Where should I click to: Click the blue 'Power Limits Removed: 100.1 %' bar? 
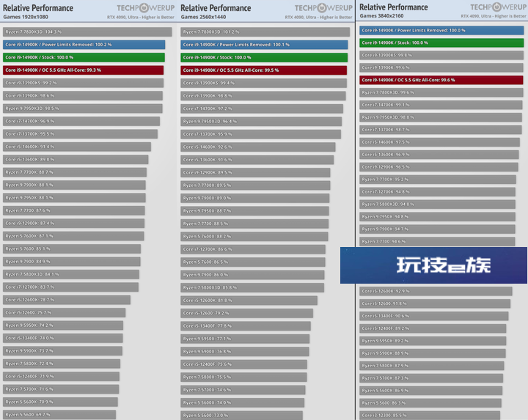(264, 45)
